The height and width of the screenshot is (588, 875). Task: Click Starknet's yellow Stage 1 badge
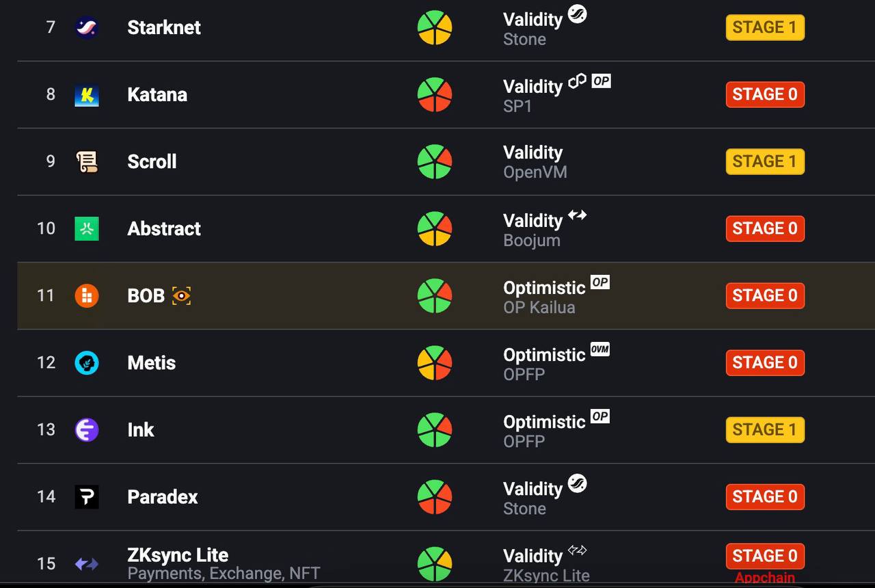[x=765, y=28]
